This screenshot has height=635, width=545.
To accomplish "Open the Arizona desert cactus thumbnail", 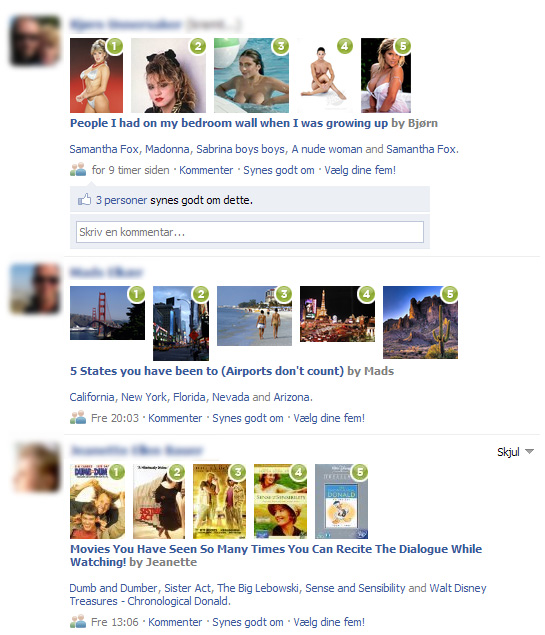I will click(420, 322).
